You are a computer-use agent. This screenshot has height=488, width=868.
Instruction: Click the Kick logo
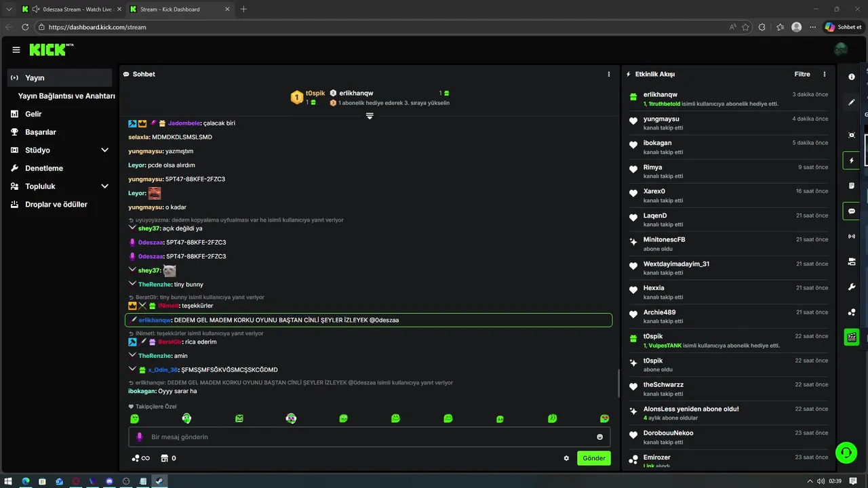coord(50,49)
